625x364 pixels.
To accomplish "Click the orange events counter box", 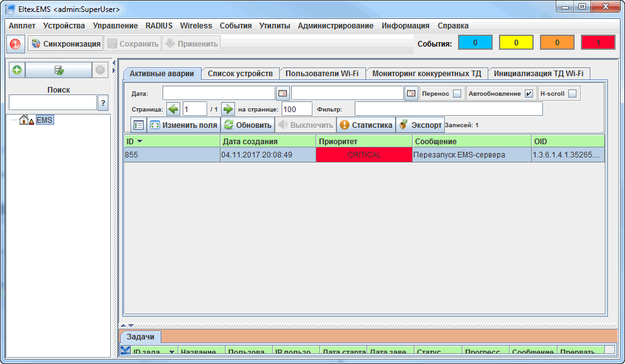I will (x=557, y=43).
